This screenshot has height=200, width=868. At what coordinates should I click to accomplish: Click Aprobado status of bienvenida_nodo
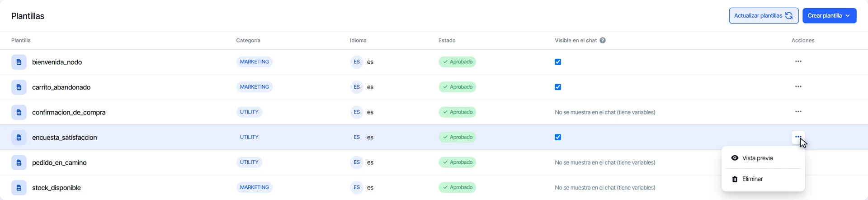point(457,62)
